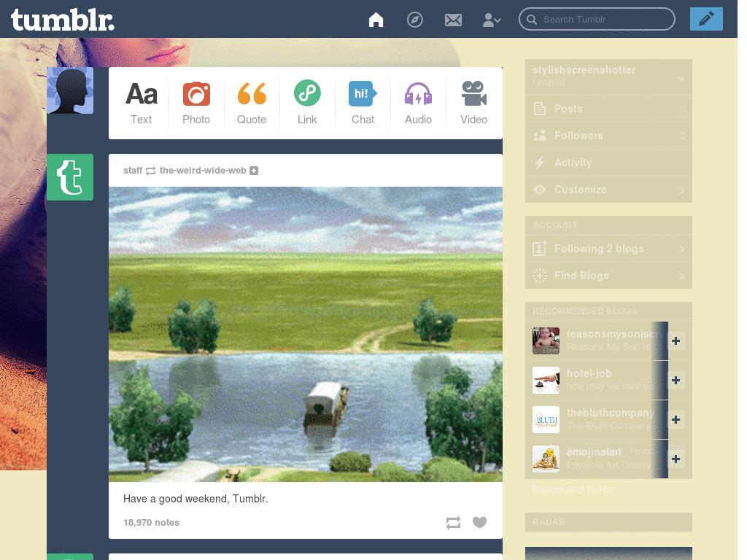
Task: Click the tumblr logo
Action: 63,20
